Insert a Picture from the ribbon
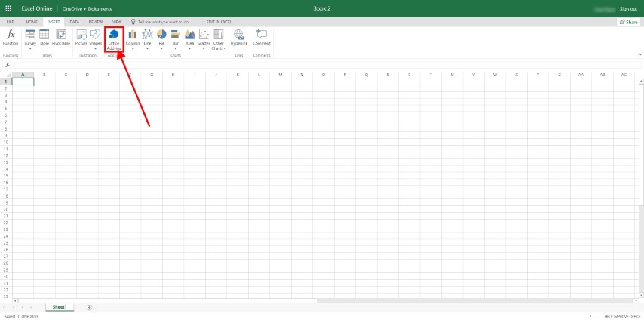Screen dimensions: 644x320 tap(81, 38)
